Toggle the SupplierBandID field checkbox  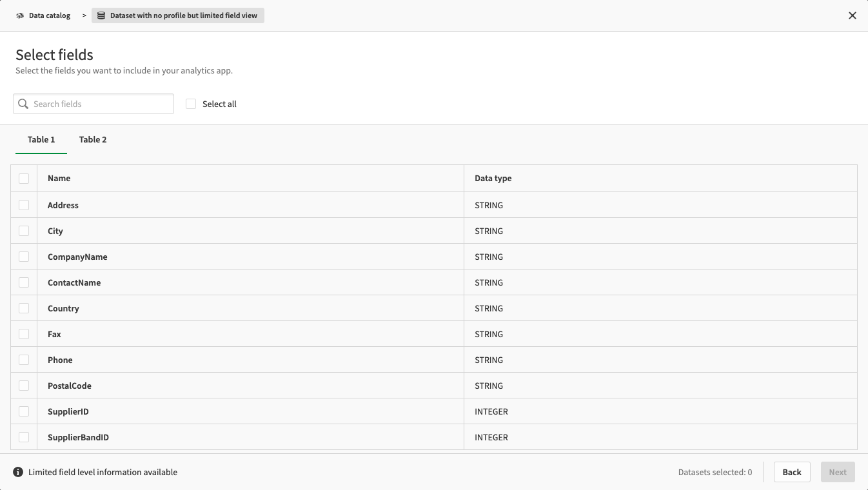click(x=24, y=437)
